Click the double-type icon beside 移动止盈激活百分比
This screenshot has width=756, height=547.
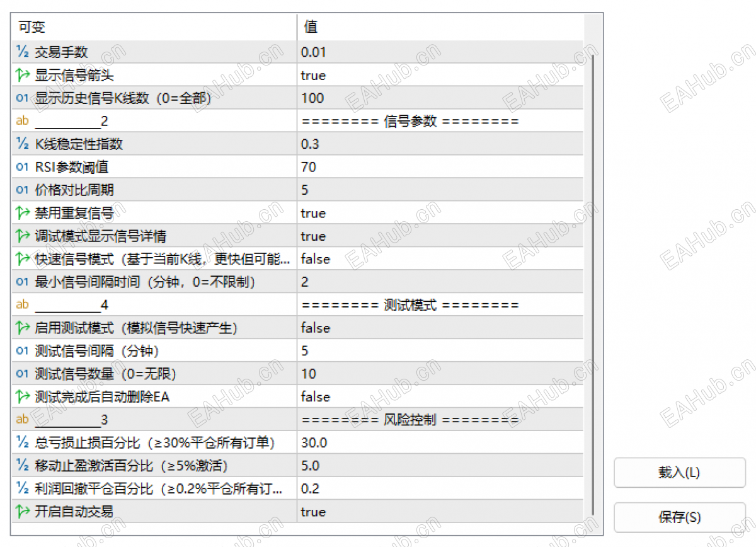point(23,466)
